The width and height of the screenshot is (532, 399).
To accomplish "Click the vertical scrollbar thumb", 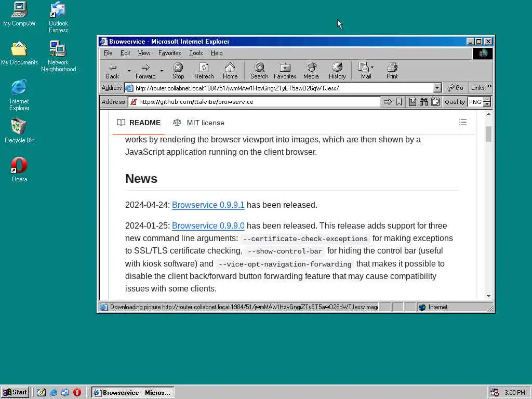I will (488, 134).
